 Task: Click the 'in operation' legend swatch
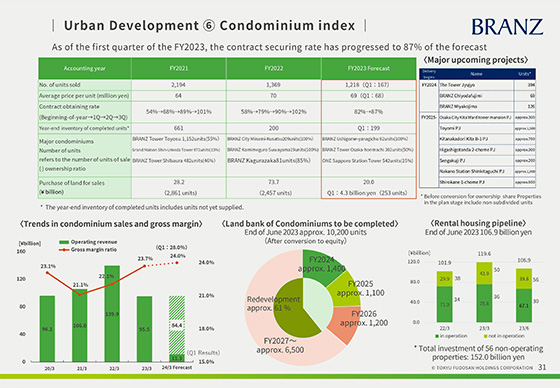(x=437, y=336)
